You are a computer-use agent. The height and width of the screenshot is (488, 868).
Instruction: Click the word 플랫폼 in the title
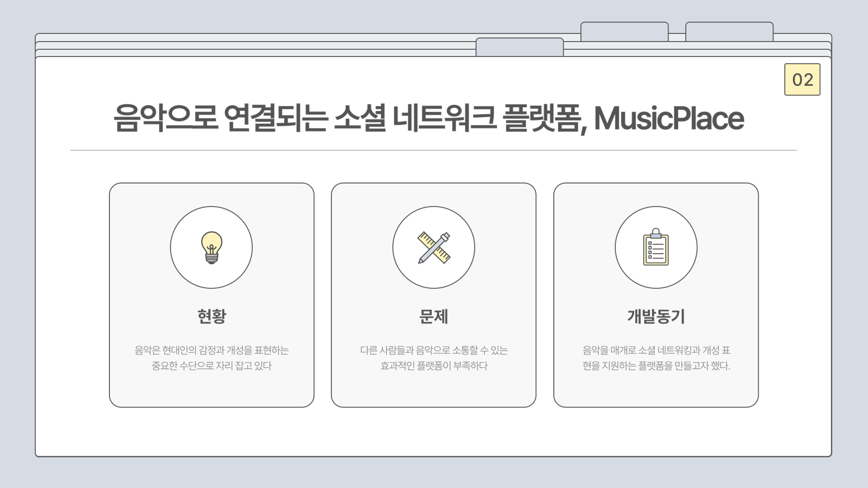coord(542,118)
